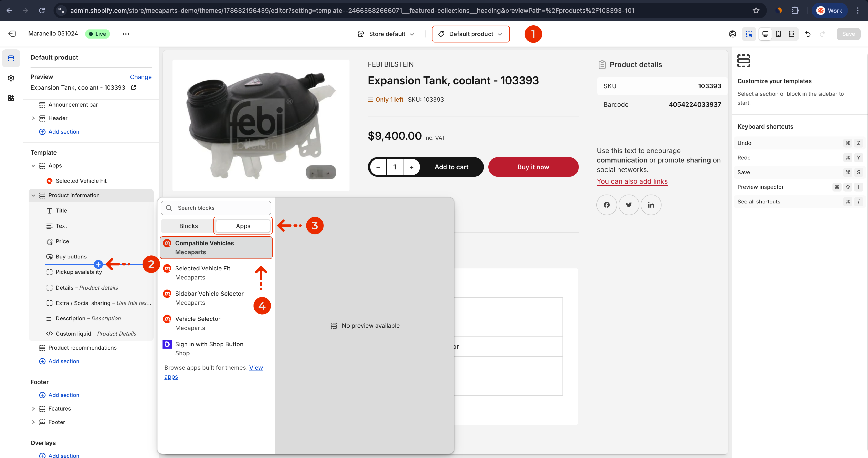
Task: Expand the Header section
Action: tap(33, 118)
